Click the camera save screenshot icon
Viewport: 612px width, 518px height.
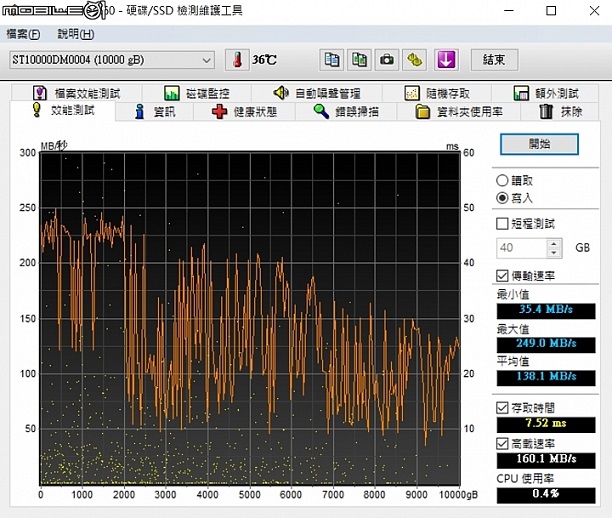click(387, 60)
